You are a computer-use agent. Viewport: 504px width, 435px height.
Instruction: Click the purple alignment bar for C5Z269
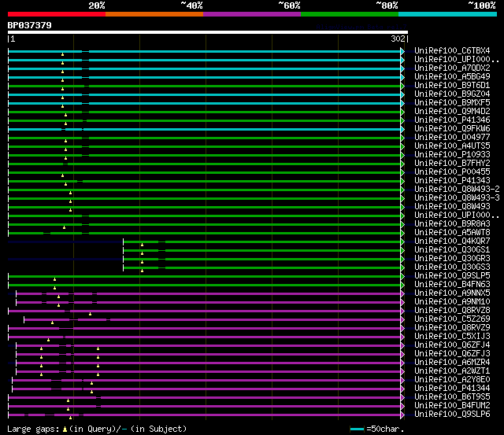[x=213, y=319]
